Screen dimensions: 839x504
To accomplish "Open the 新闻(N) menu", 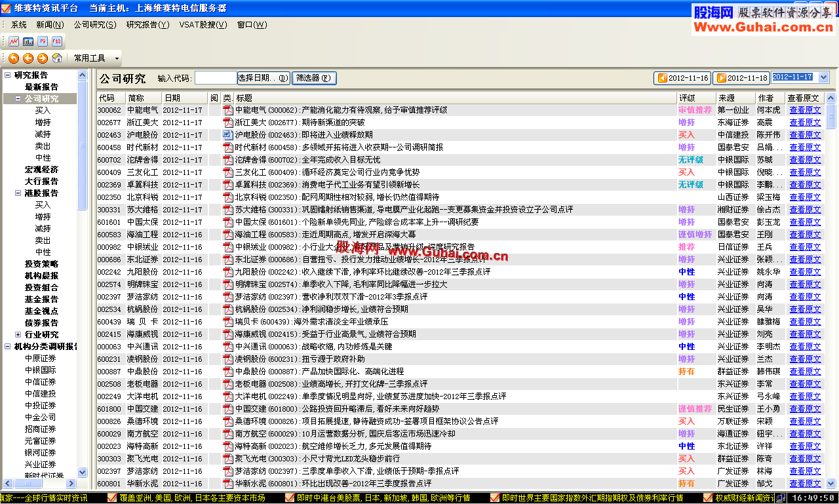I will pyautogui.click(x=50, y=25).
